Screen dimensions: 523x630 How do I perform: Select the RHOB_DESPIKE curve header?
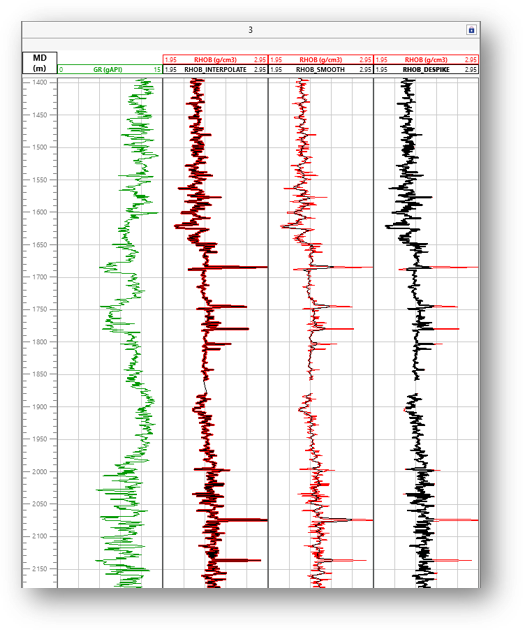pyautogui.click(x=426, y=69)
